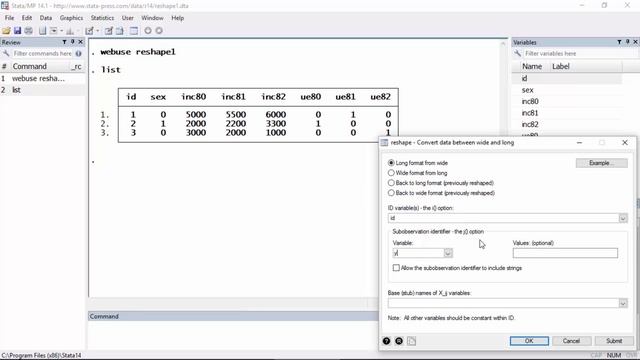Open the Graphics menu
The height and width of the screenshot is (360, 640).
(71, 18)
